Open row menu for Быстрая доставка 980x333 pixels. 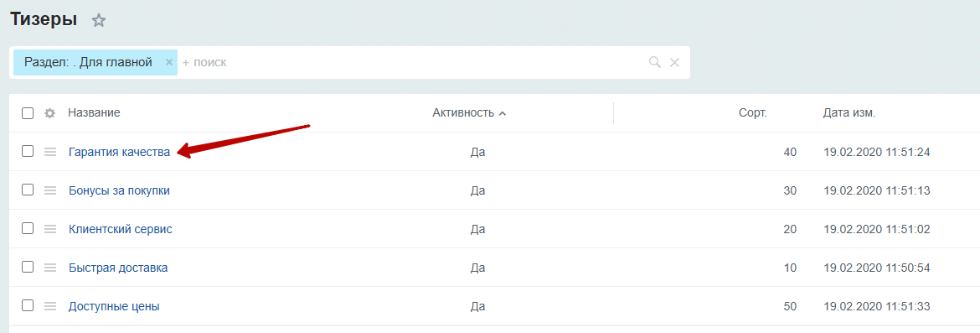pyautogui.click(x=50, y=268)
